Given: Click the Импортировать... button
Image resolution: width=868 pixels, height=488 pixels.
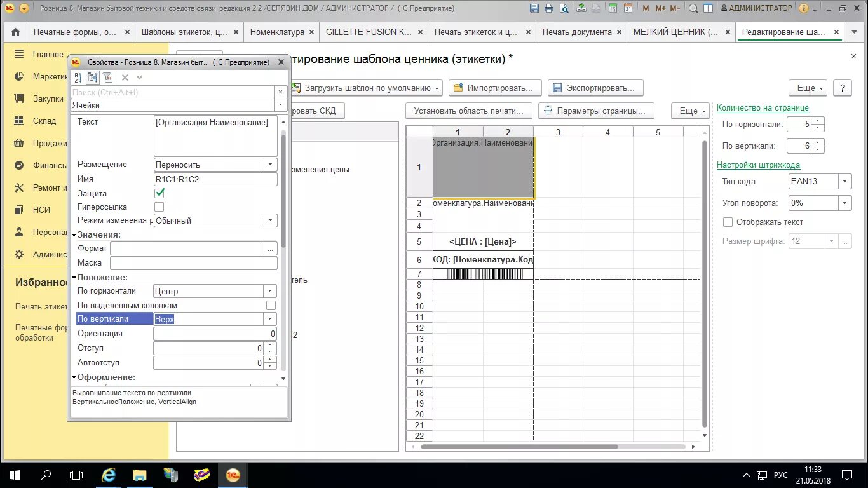Looking at the screenshot, I should click(x=496, y=88).
